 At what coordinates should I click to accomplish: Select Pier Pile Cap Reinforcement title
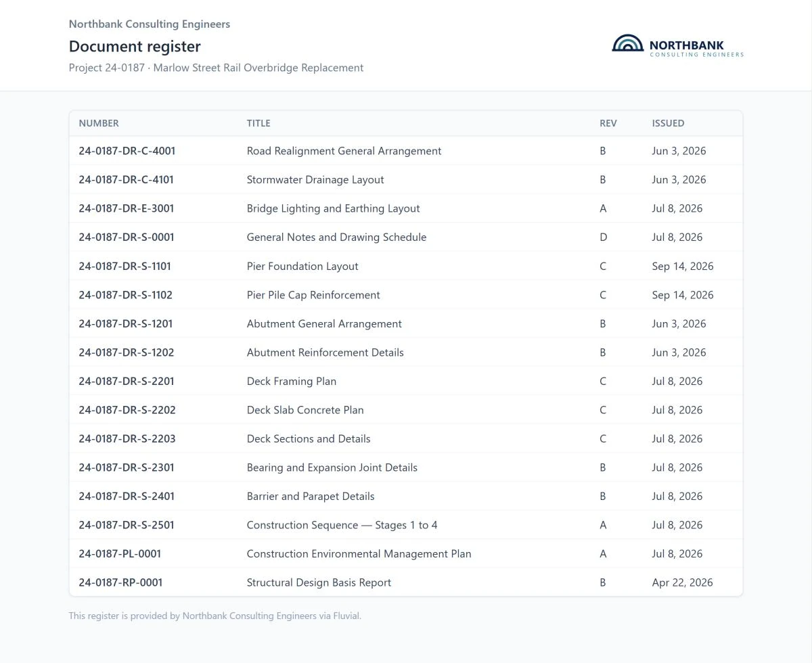tap(313, 295)
